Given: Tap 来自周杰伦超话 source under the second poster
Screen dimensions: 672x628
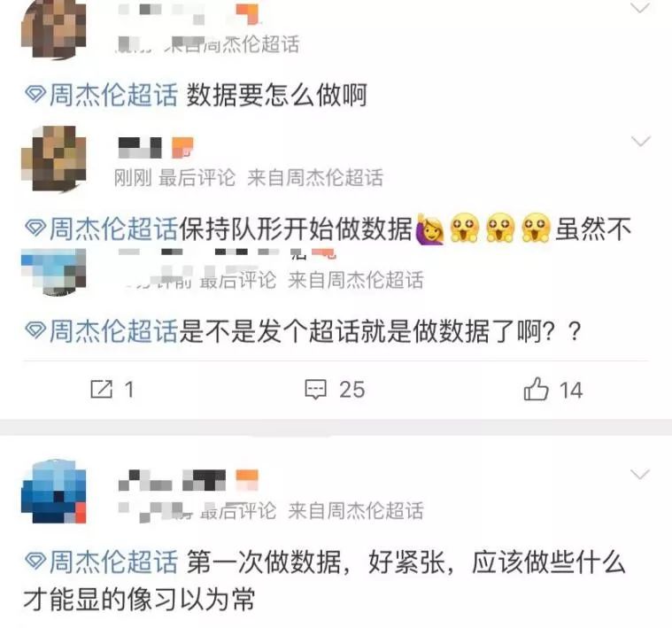Looking at the screenshot, I should [315, 177].
